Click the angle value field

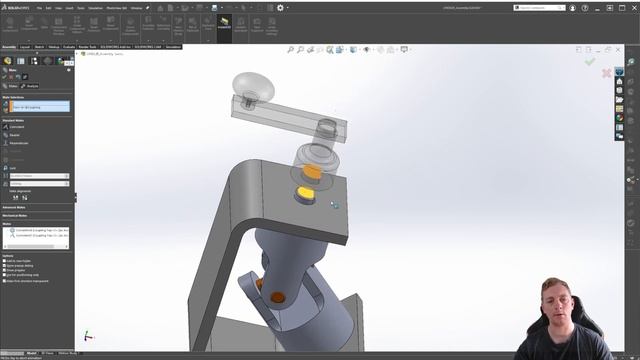(40, 184)
